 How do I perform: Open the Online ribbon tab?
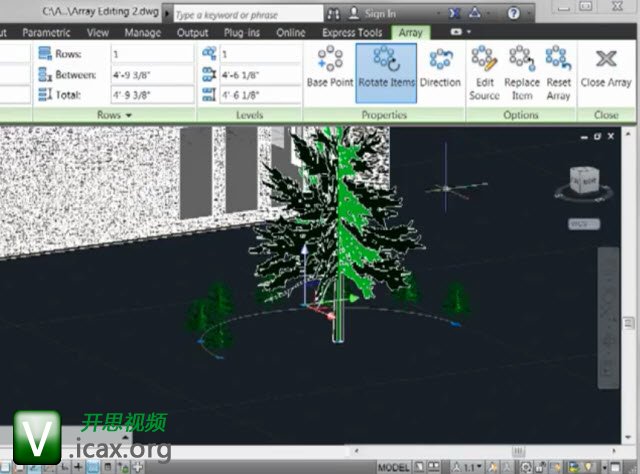tap(291, 33)
